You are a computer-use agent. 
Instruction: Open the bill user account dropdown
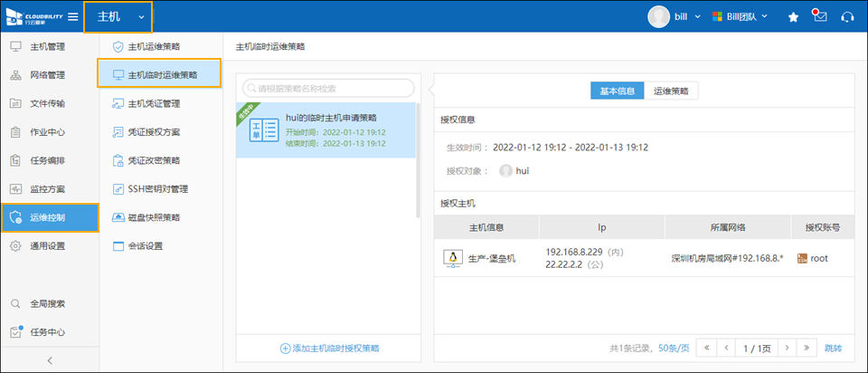(674, 16)
